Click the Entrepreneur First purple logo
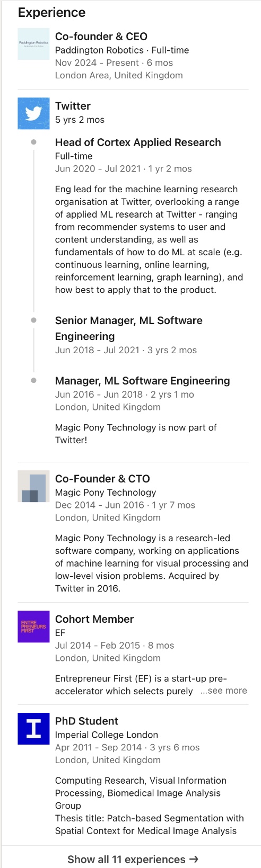This screenshot has height=868, width=261. [x=33, y=627]
